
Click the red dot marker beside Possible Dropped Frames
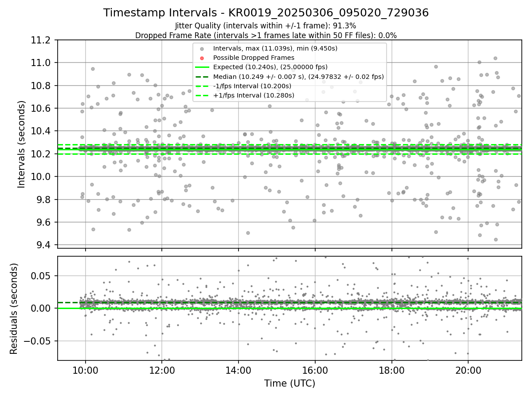click(202, 58)
